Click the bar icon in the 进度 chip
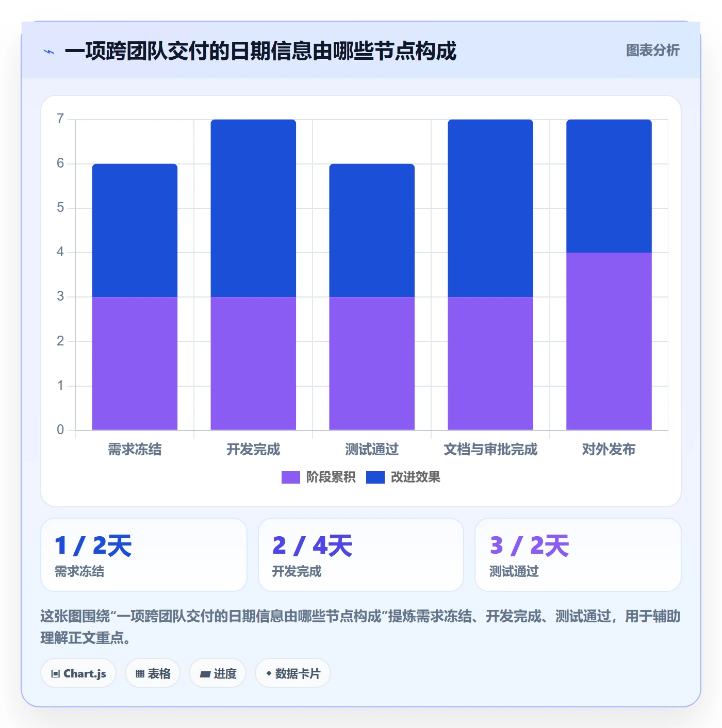 pyautogui.click(x=205, y=674)
